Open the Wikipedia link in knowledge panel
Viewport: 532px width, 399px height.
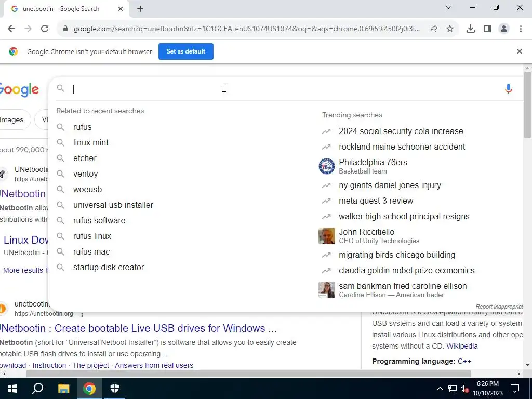click(x=462, y=346)
